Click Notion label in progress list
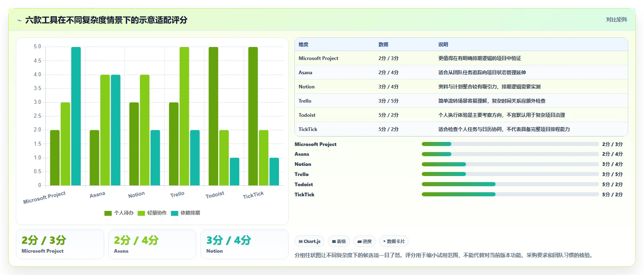Viewport: 644px width, 275px height. tap(303, 164)
